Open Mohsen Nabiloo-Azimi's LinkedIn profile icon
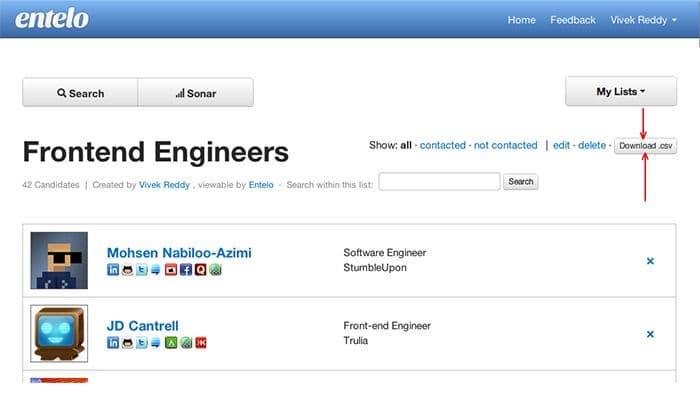 (x=113, y=270)
